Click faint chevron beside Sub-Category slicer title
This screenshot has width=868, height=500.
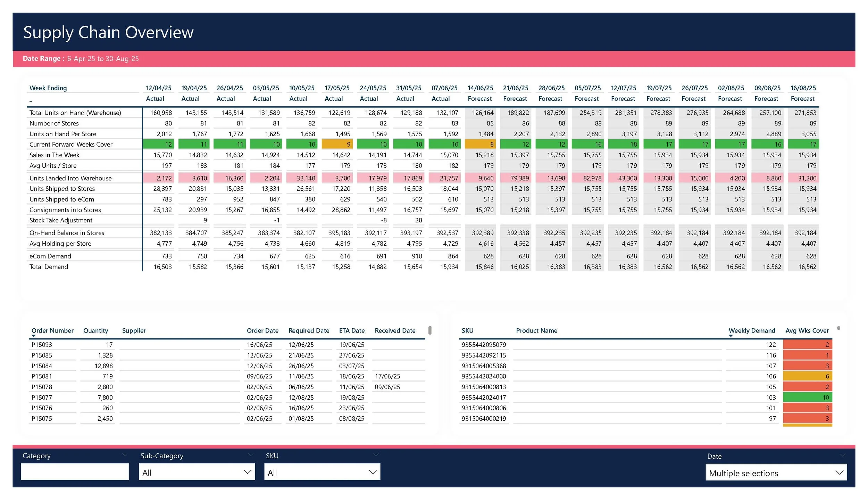click(x=250, y=455)
